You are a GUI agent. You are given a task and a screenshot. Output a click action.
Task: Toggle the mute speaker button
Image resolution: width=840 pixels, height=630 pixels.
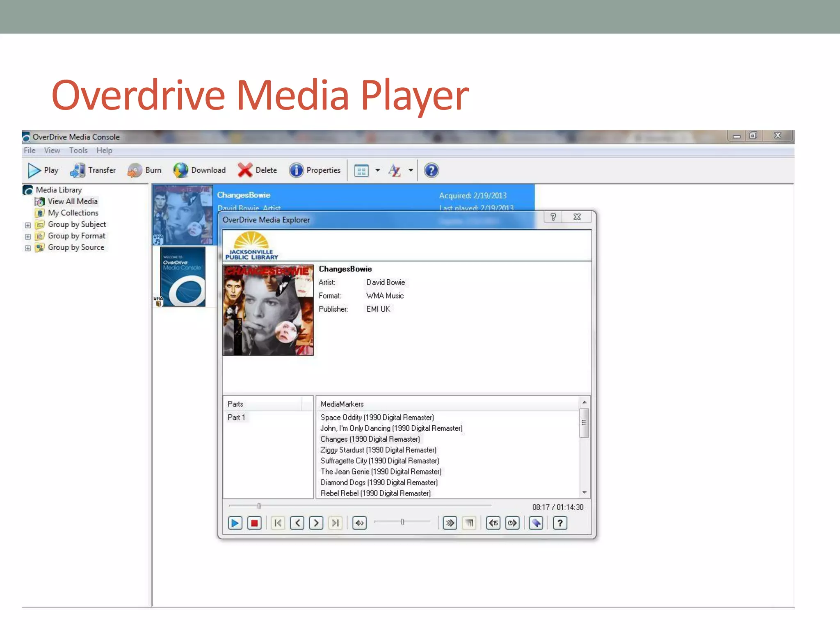(x=360, y=523)
